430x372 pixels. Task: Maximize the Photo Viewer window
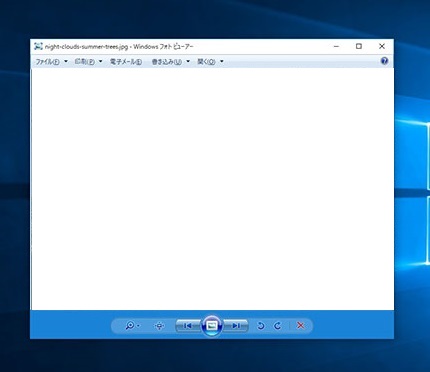coord(359,46)
